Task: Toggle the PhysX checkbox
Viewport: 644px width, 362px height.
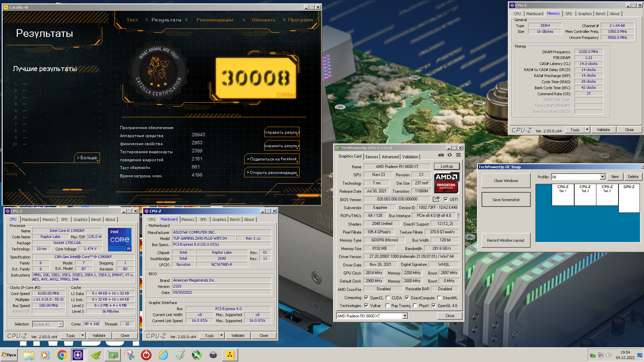Action: tap(415, 305)
